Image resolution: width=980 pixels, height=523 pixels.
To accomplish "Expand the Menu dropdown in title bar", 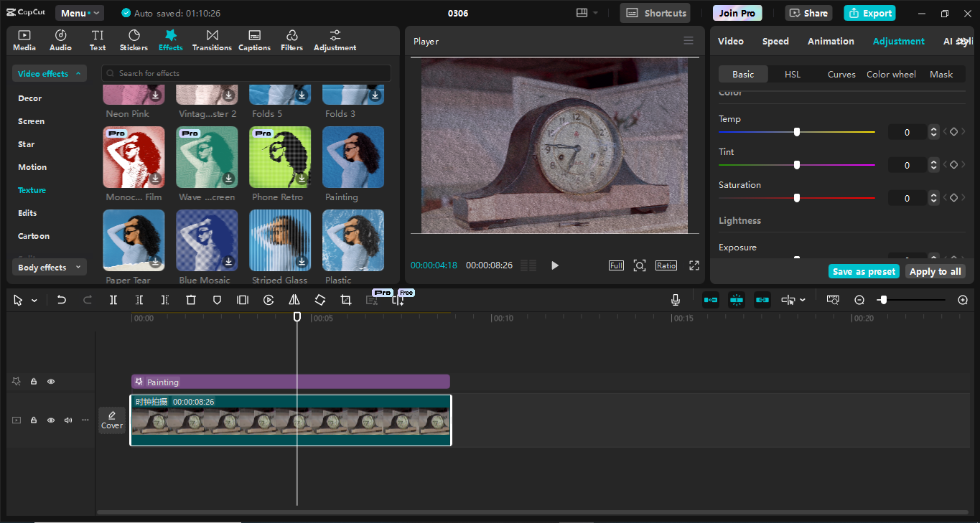I will [x=80, y=13].
